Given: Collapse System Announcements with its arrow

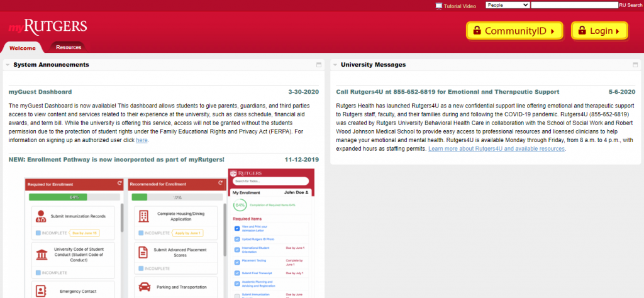Looking at the screenshot, I should 6,65.
